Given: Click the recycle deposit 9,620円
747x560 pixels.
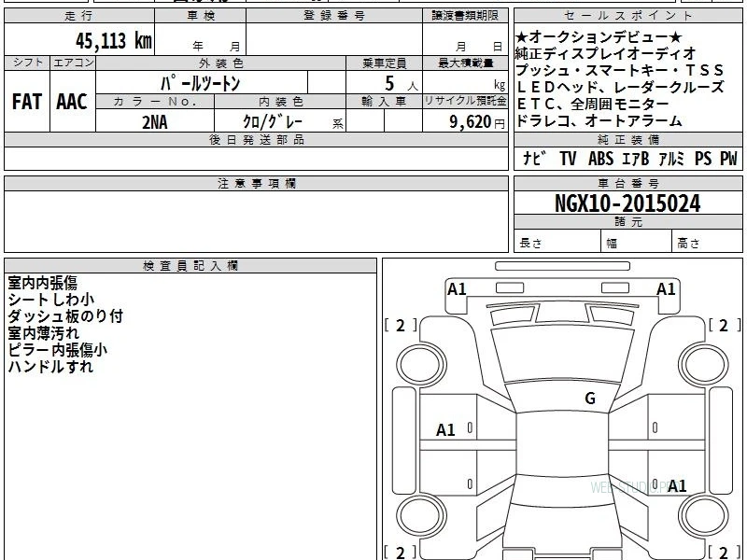Looking at the screenshot, I should pos(477,122).
